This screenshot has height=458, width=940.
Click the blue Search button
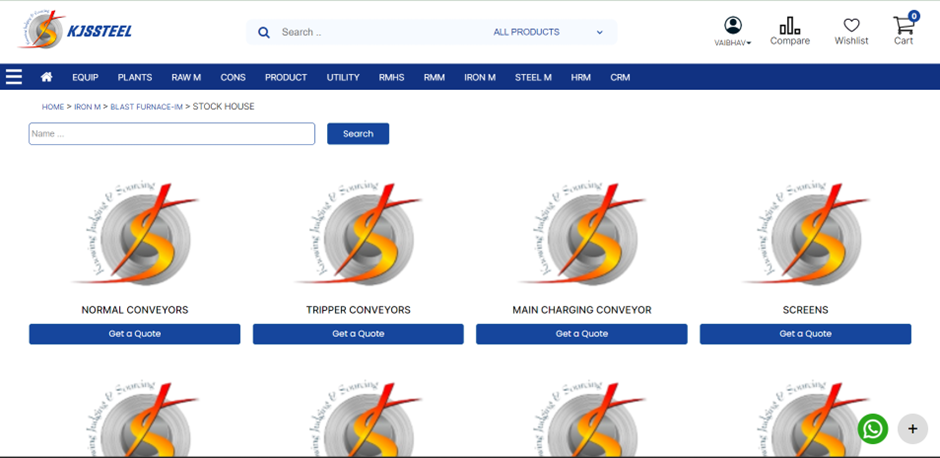(x=358, y=134)
